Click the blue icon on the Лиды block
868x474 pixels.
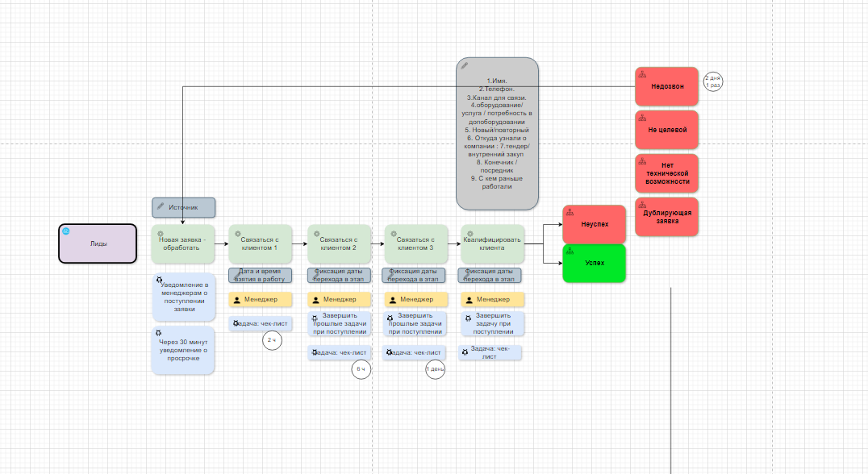coord(66,231)
